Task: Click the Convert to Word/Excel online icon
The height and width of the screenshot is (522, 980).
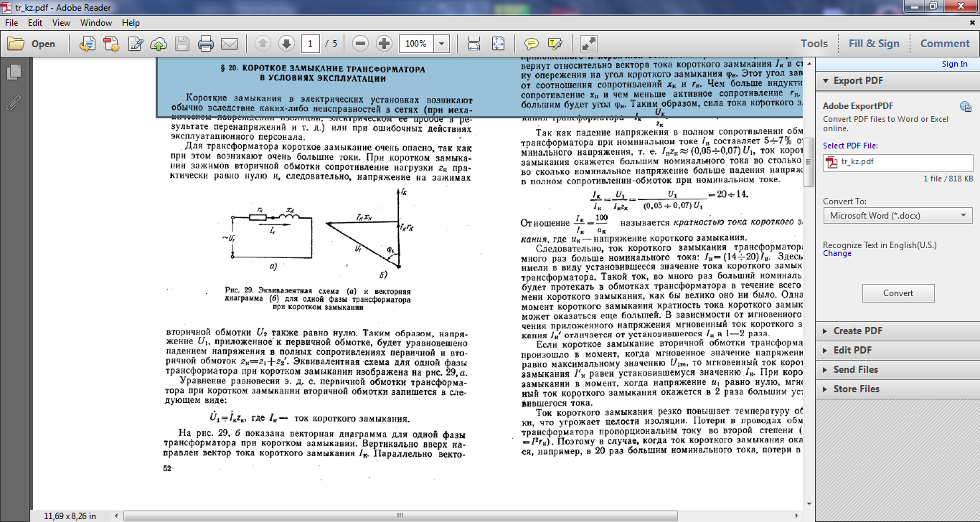Action: coord(88,44)
